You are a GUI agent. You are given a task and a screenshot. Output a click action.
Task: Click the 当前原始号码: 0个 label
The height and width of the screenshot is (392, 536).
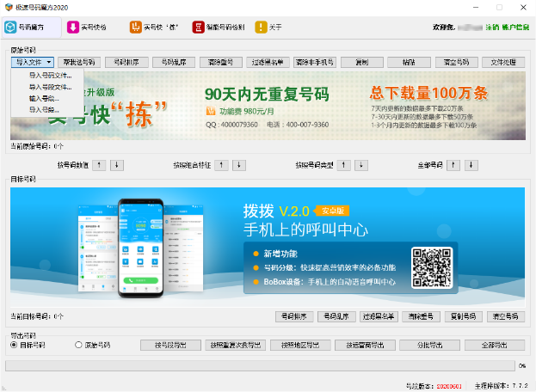37,146
